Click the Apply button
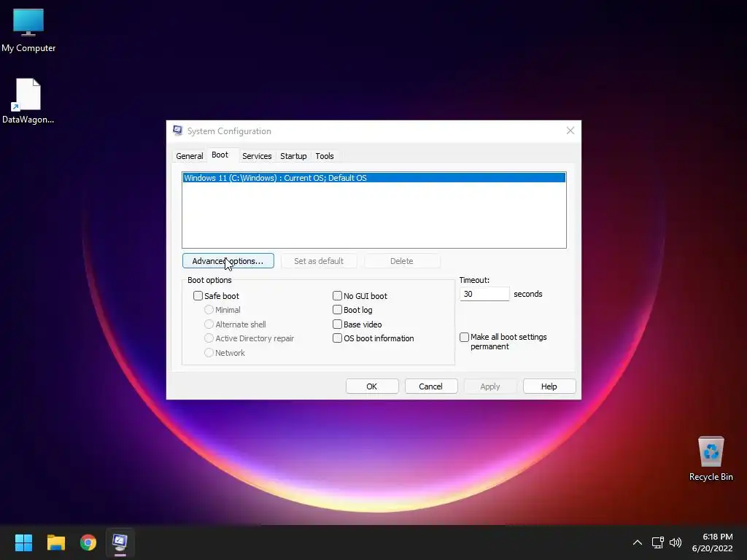The height and width of the screenshot is (560, 747). (490, 386)
